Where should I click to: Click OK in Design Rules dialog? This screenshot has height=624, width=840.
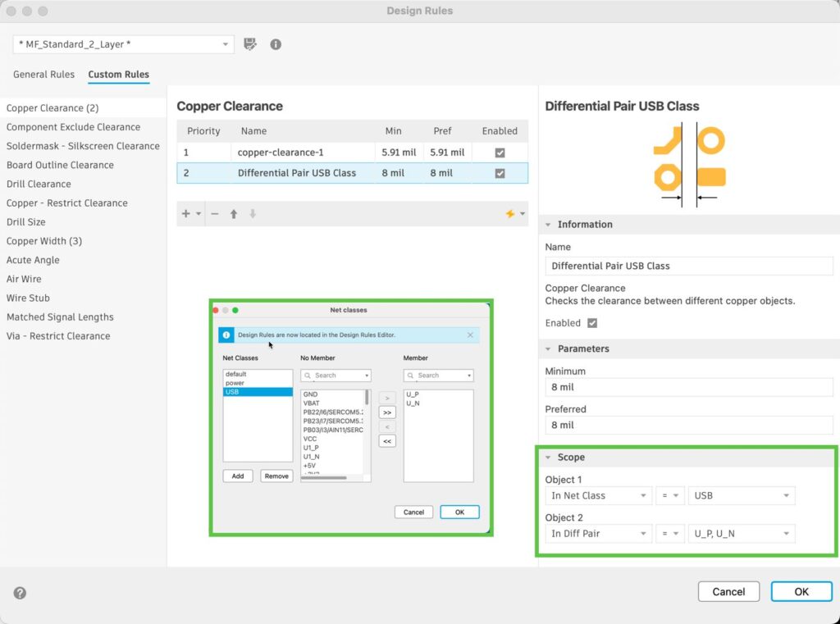pyautogui.click(x=801, y=591)
